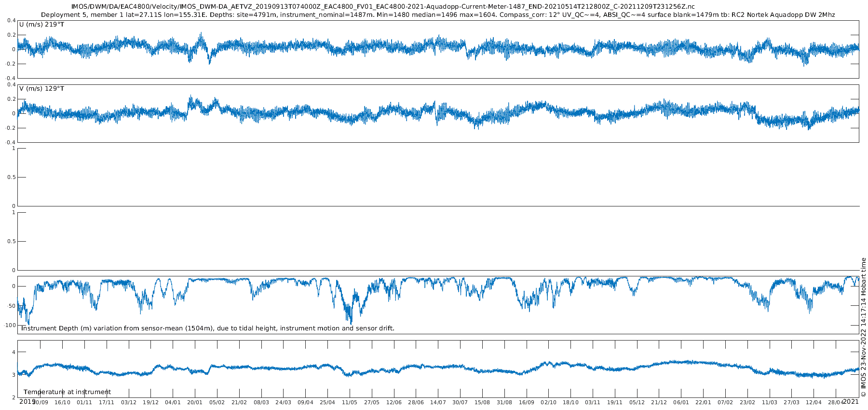Click the '21/02' date tick label
Viewport: 868px width, 410px height.
coord(239,402)
